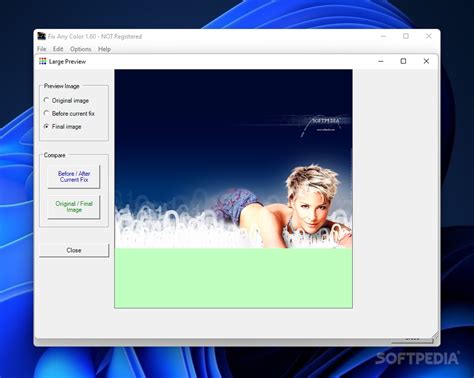Click the 'Preview Image' group label

click(62, 86)
